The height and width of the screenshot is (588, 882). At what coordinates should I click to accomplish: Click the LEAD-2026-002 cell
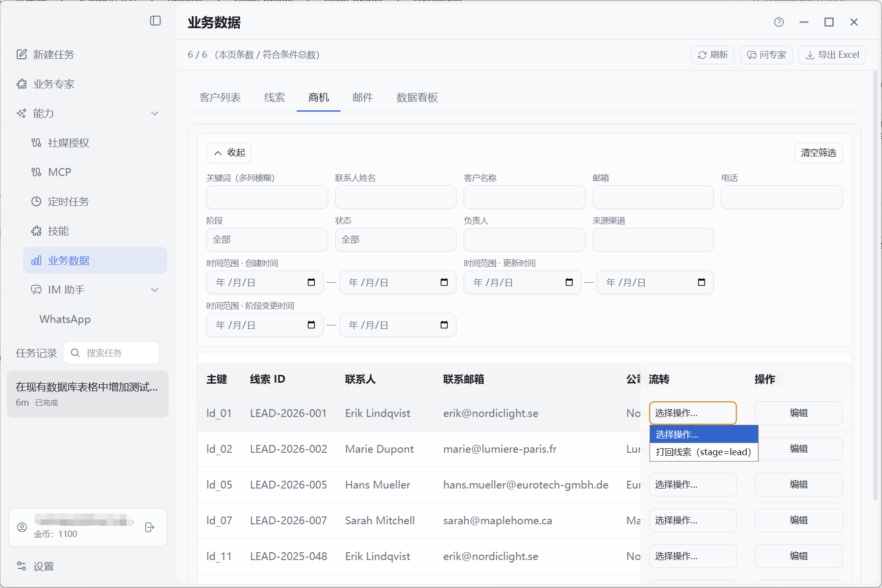[289, 449]
